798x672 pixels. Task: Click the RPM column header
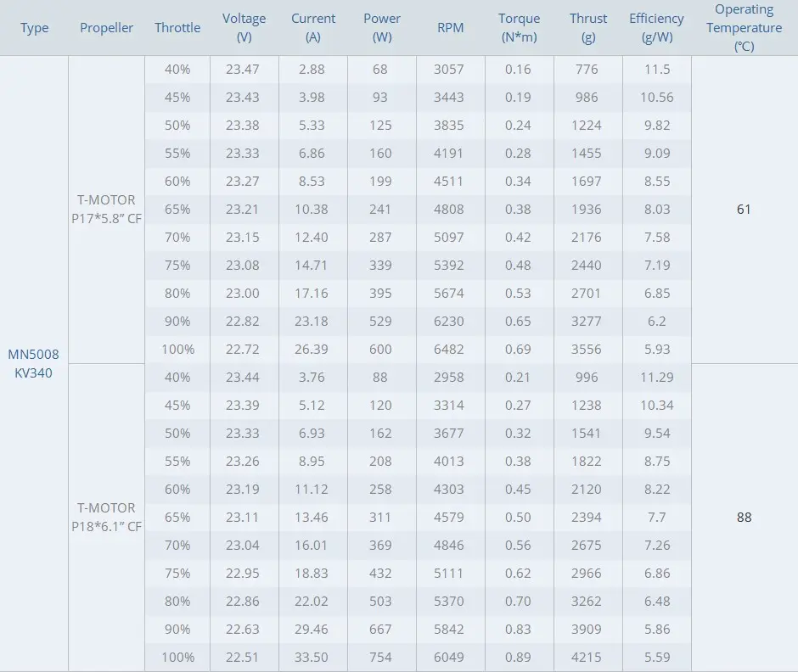[450, 28]
